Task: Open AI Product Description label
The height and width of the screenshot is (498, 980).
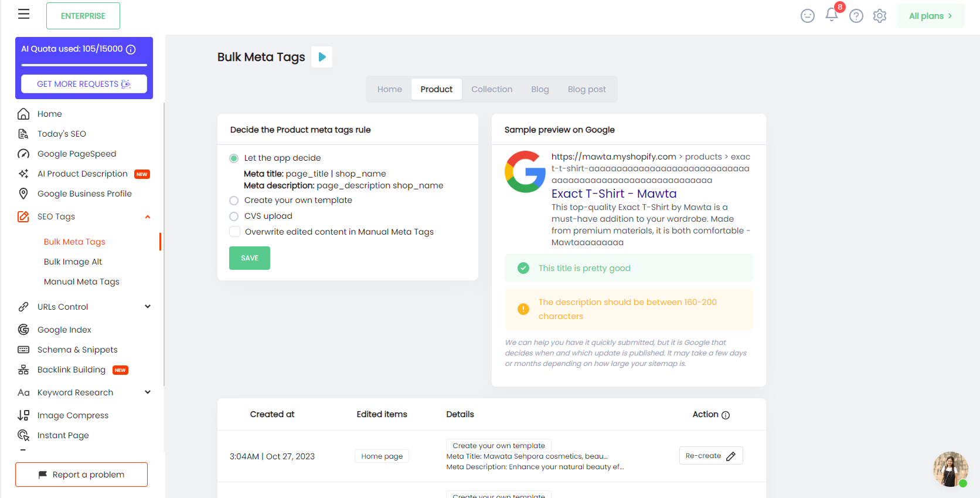Action: 83,174
